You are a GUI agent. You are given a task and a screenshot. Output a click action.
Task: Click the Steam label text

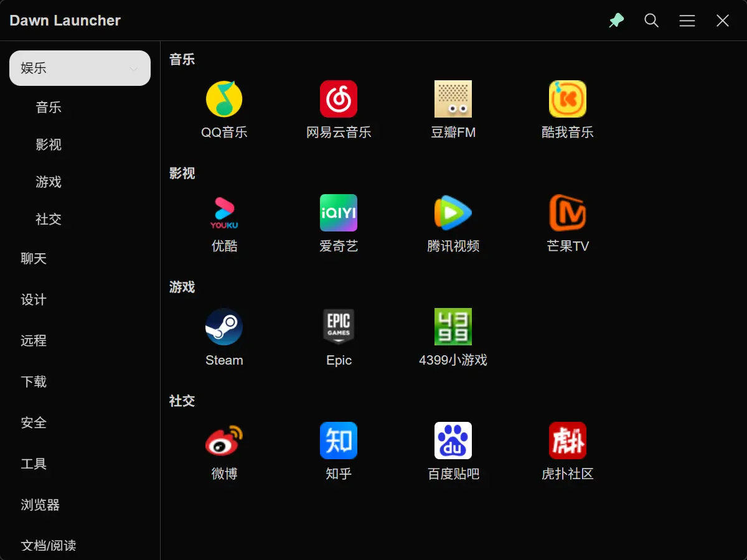pos(224,360)
